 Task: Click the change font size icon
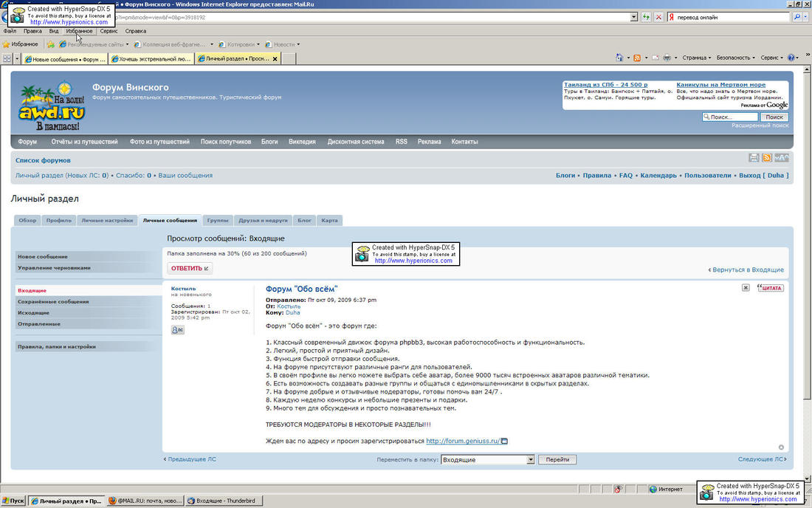click(782, 158)
